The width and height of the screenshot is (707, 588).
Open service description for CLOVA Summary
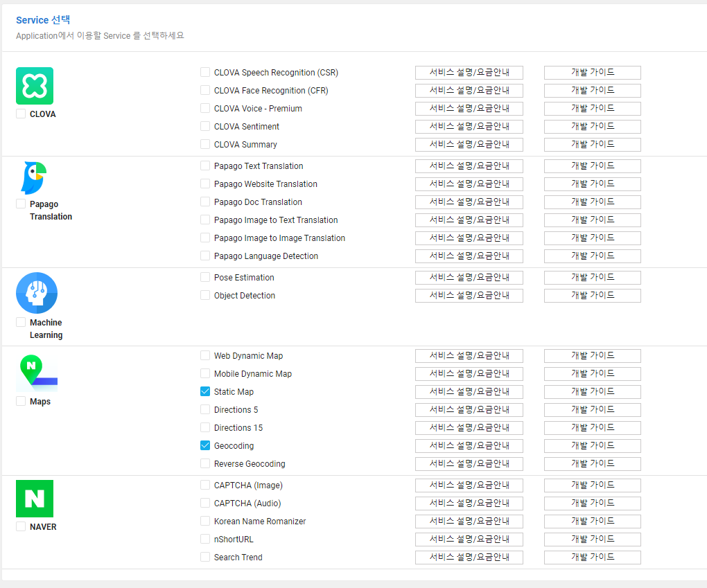[x=469, y=145]
